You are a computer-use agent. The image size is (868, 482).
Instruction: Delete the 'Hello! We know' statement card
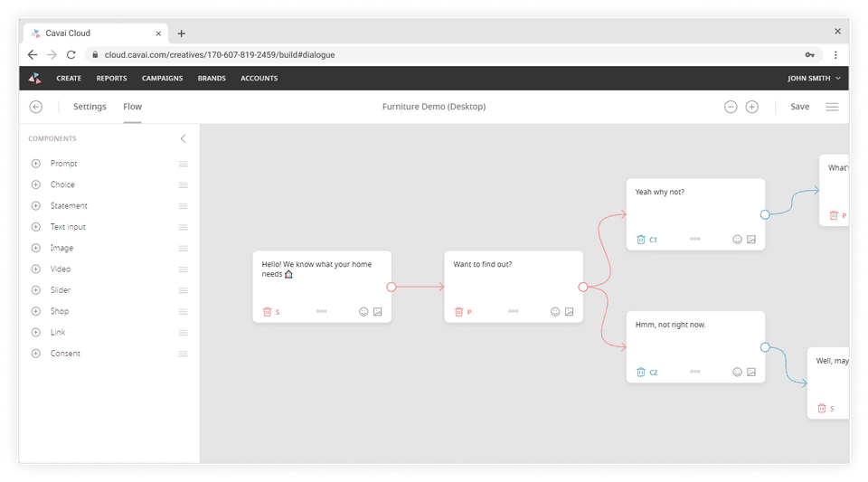coord(268,312)
